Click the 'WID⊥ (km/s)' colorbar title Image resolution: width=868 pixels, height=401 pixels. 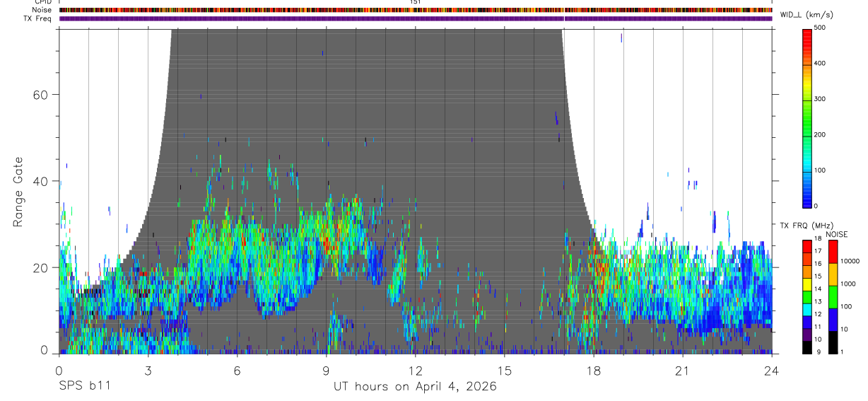(x=806, y=15)
